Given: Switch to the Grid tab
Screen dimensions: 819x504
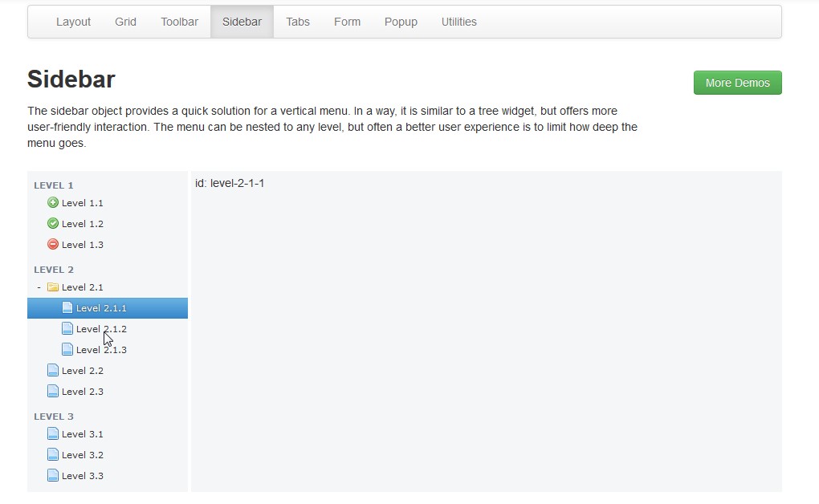Looking at the screenshot, I should coord(125,22).
